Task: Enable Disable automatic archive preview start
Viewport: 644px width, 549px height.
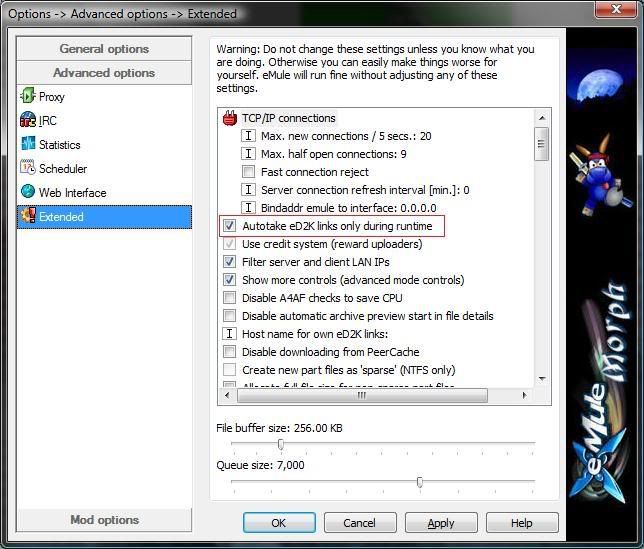Action: pos(229,316)
